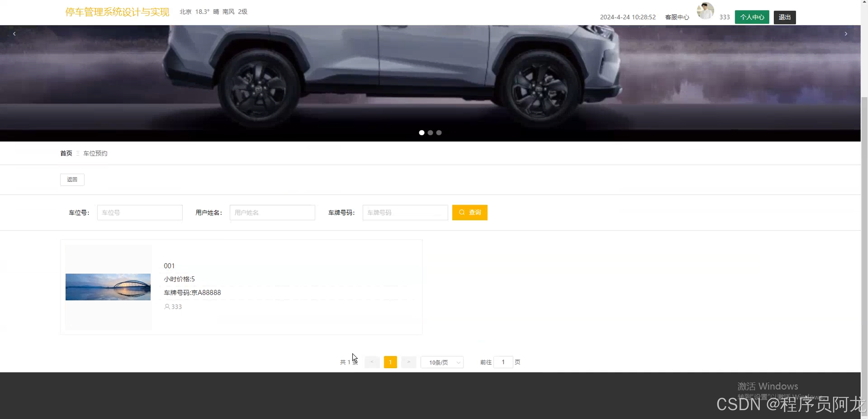The image size is (868, 419).
Task: Click the pagination previous page arrow
Action: click(x=372, y=362)
